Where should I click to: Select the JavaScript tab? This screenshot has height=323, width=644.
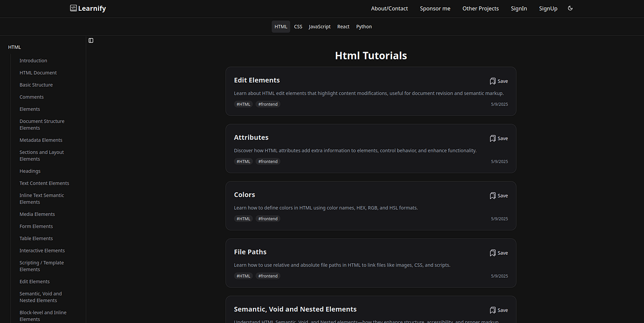[320, 26]
